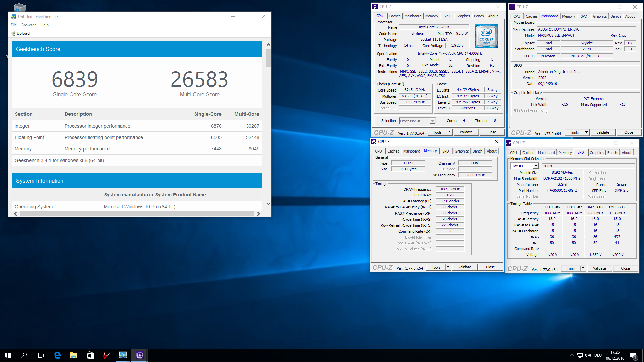644x362 pixels.
Task: Click the Upload icon in Geekbench
Action: point(13,33)
